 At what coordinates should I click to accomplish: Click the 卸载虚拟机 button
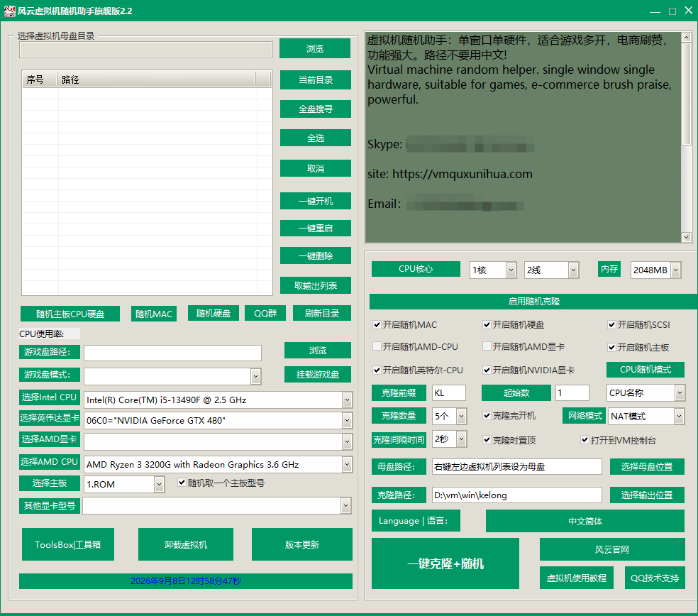click(x=186, y=544)
